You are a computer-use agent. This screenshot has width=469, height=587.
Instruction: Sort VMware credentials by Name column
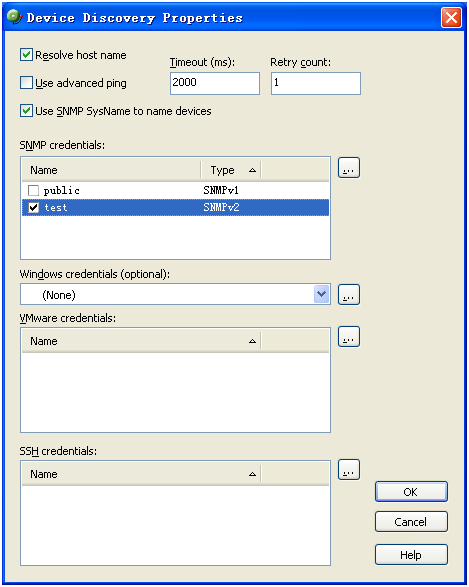point(141,341)
